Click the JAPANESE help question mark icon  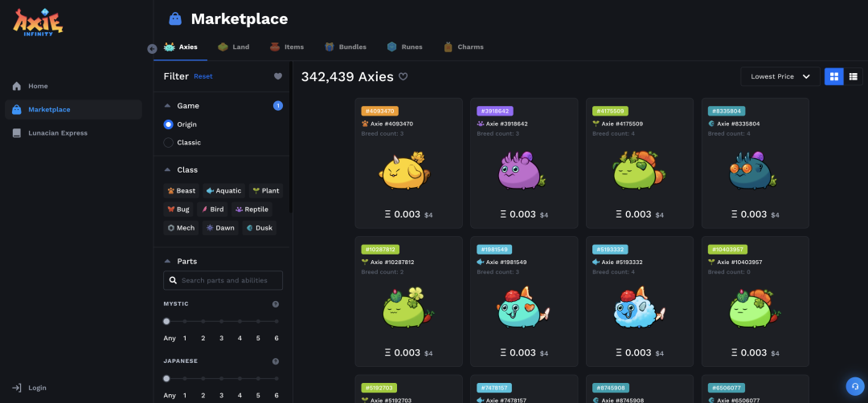click(275, 361)
